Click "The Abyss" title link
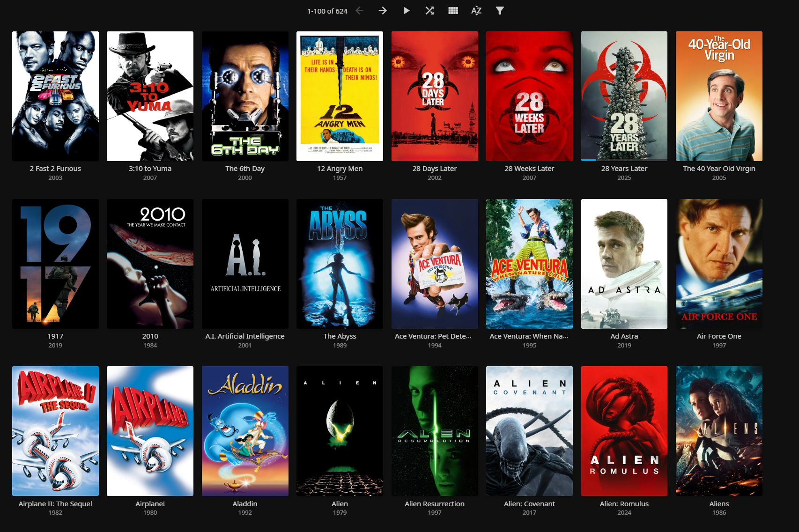 point(340,336)
